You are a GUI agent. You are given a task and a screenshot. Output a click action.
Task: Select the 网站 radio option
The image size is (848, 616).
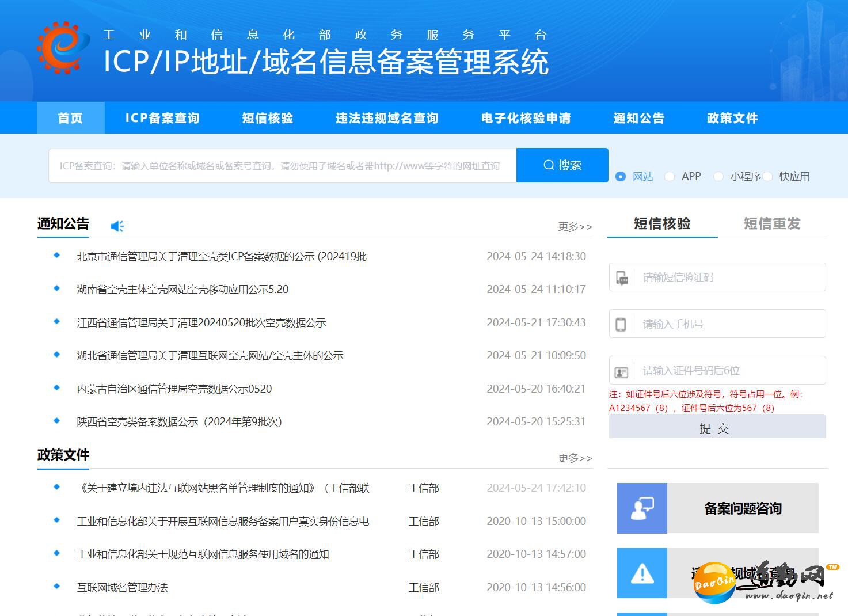coord(620,177)
